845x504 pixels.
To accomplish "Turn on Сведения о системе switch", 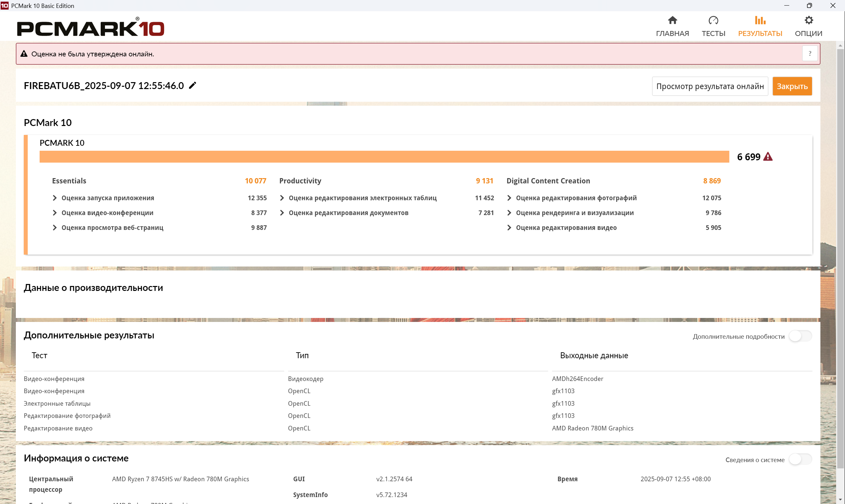I will (800, 459).
